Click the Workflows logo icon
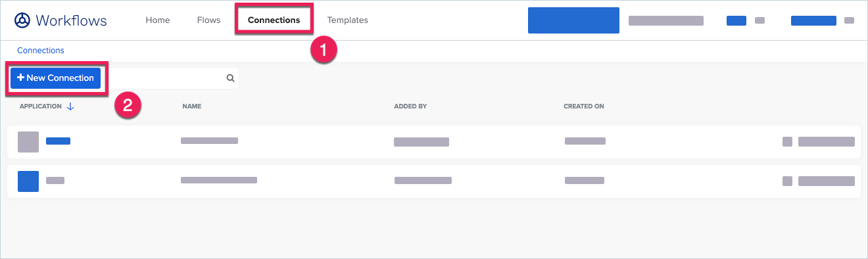Viewport: 868px width, 259px height. point(22,20)
